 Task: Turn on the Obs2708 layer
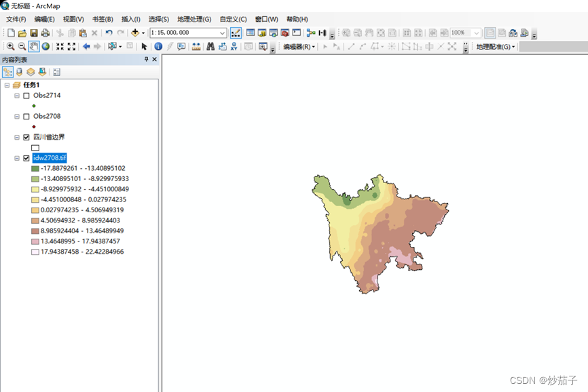[26, 117]
